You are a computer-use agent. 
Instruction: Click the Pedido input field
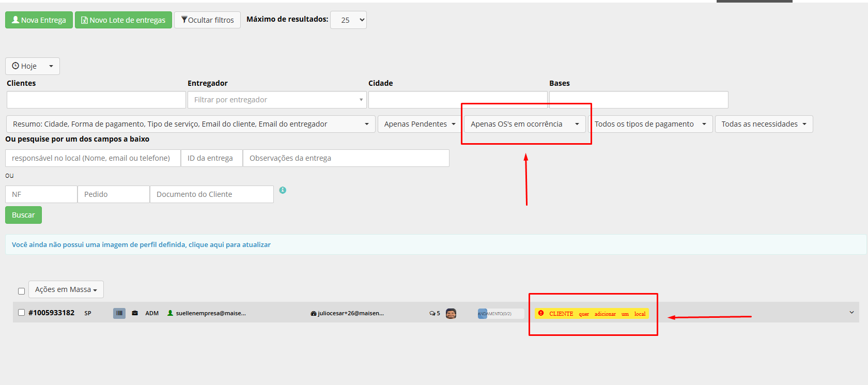pos(114,194)
